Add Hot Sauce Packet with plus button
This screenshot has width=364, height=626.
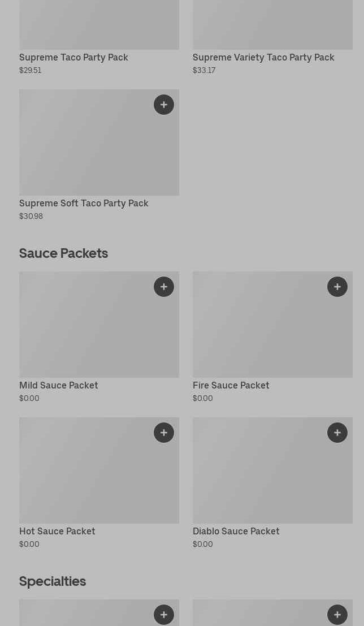point(164,433)
